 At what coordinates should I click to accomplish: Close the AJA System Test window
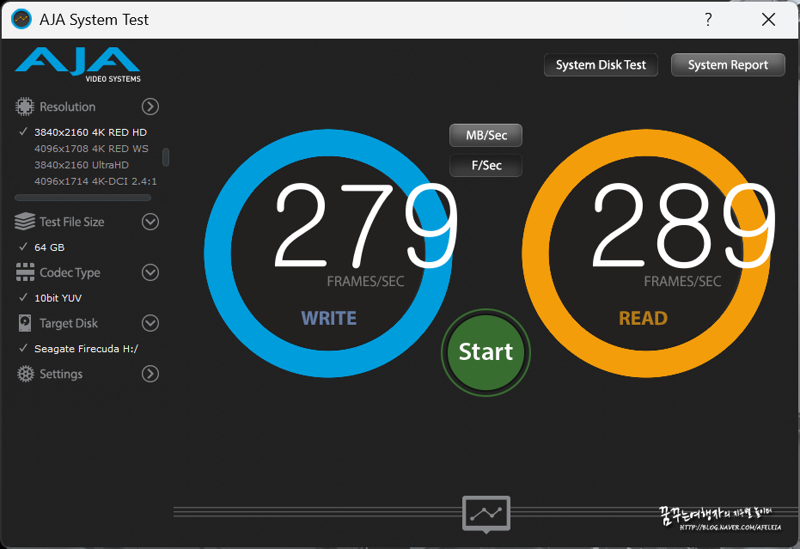(768, 19)
